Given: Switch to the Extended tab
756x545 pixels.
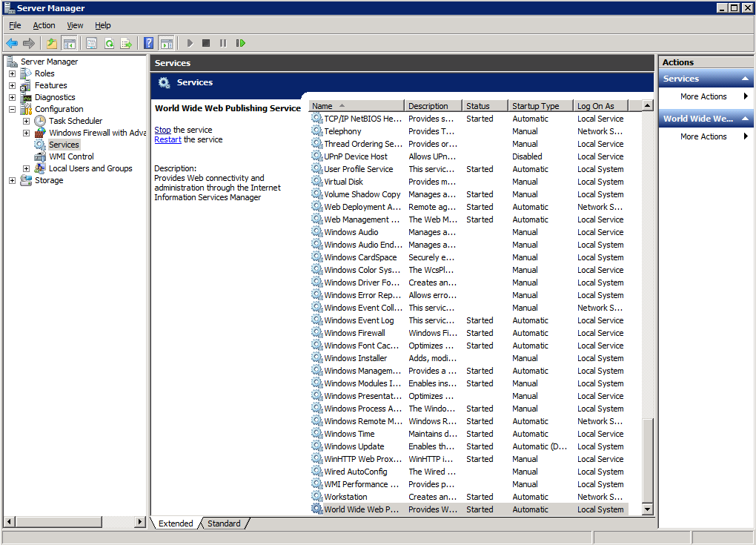Looking at the screenshot, I should coord(176,523).
